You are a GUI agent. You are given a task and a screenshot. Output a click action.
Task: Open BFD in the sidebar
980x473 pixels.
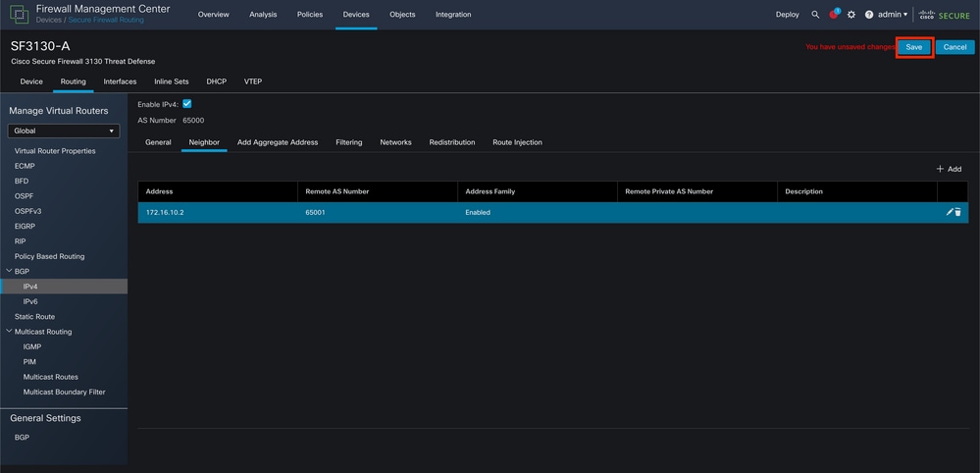click(x=22, y=182)
